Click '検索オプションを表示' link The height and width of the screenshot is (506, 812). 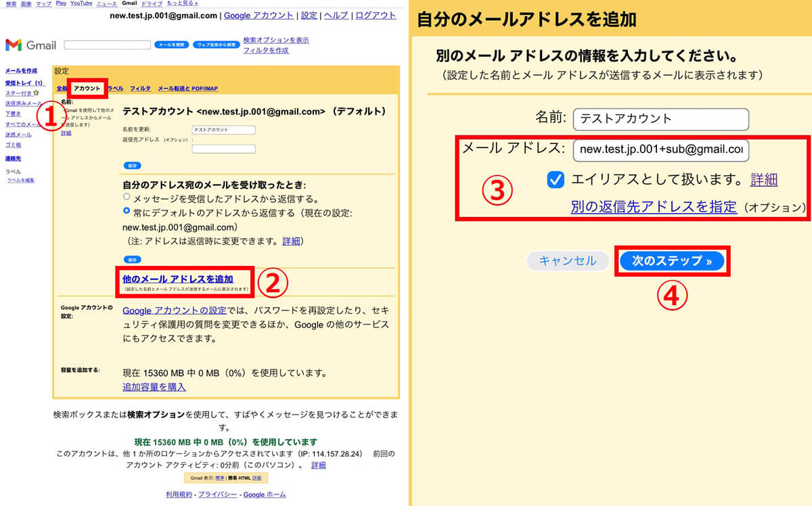276,40
